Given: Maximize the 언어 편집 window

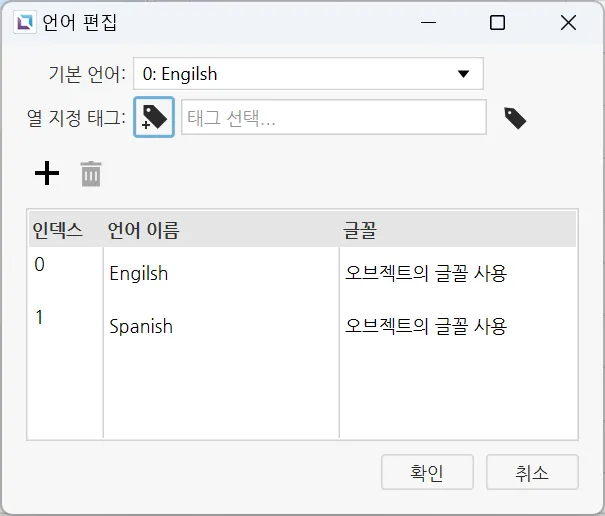Looking at the screenshot, I should (x=497, y=22).
